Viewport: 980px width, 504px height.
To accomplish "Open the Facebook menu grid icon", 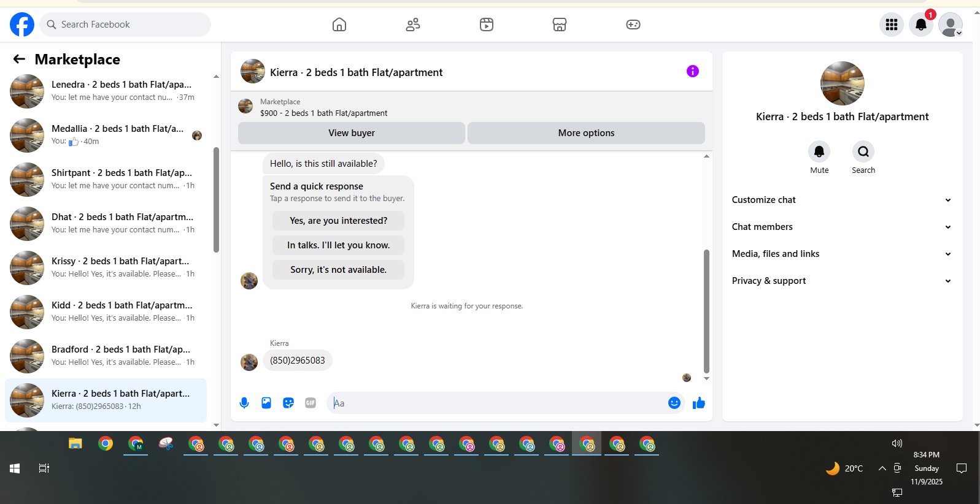I will click(x=892, y=25).
